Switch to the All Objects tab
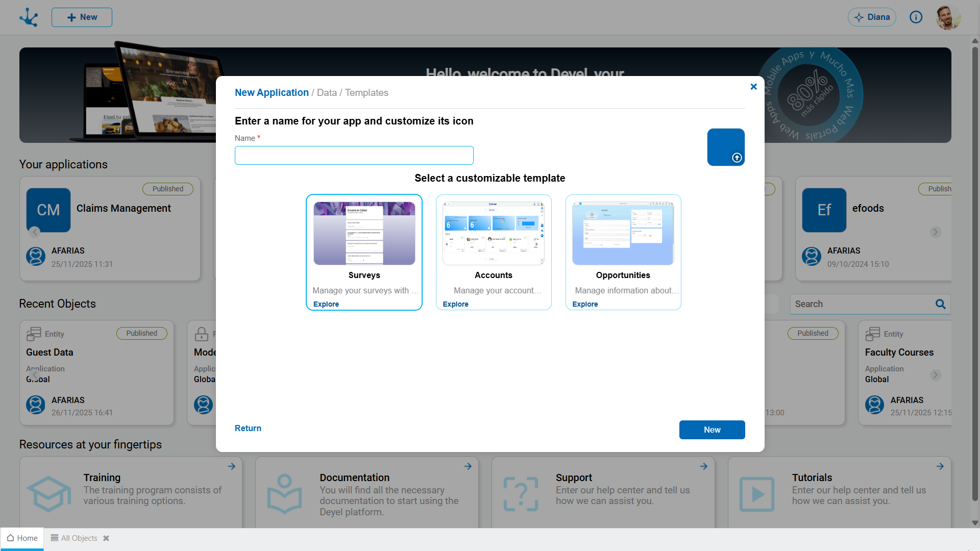This screenshot has height=551, width=980. pyautogui.click(x=75, y=538)
